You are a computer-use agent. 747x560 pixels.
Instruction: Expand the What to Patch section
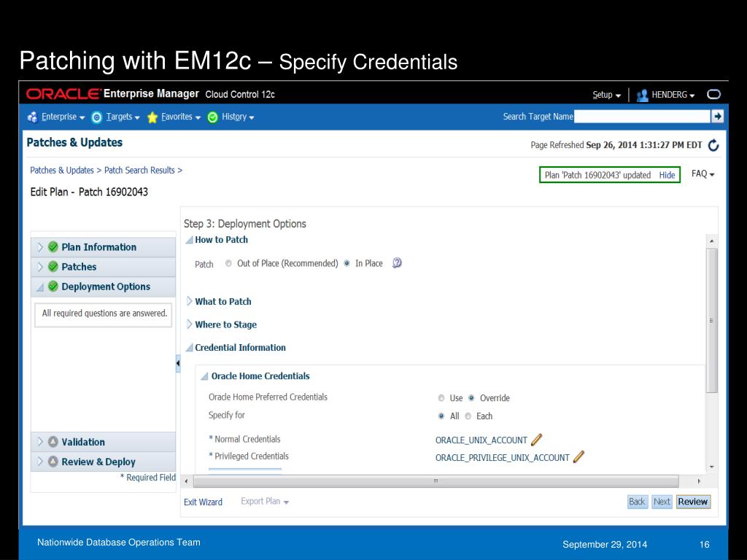(189, 301)
